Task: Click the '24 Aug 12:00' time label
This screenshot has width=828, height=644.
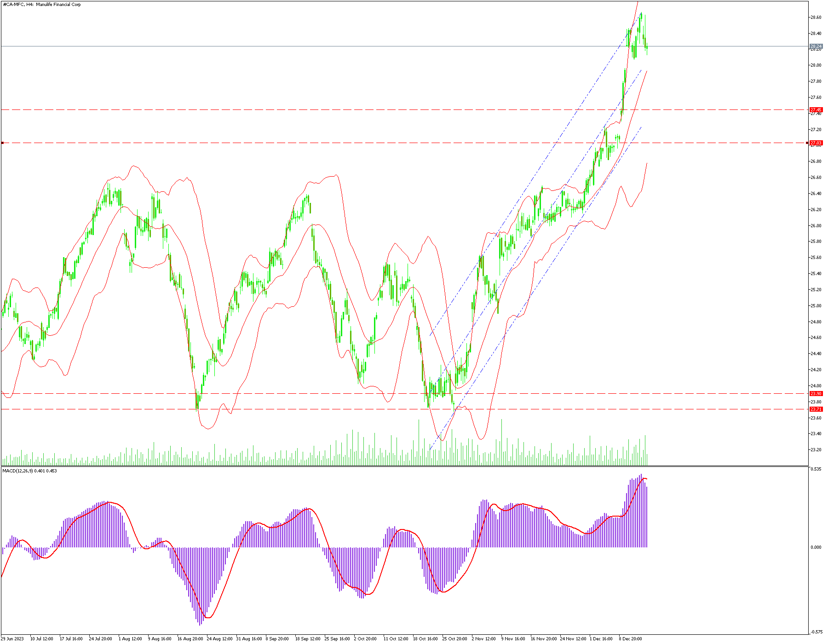Action: click(x=220, y=639)
